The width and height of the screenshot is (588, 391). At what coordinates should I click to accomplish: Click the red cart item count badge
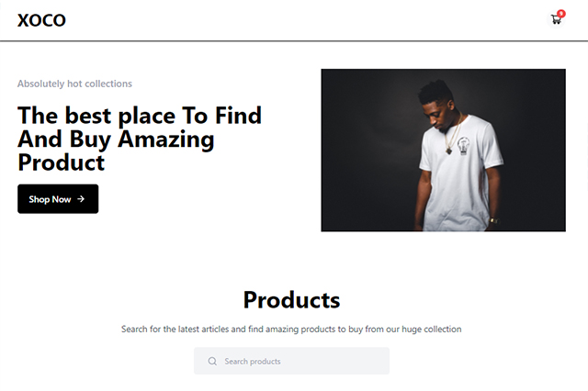point(561,13)
